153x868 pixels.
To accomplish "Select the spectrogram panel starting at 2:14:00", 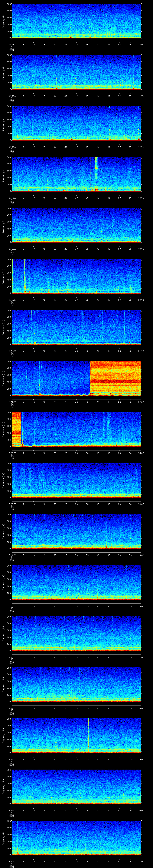I will (77, 21).
